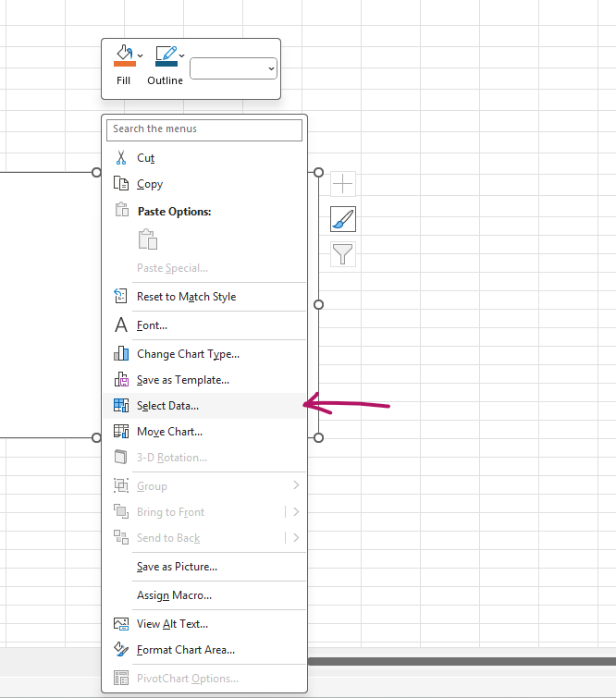Open the Fill color dropdown arrow
This screenshot has width=616, height=698.
141,55
